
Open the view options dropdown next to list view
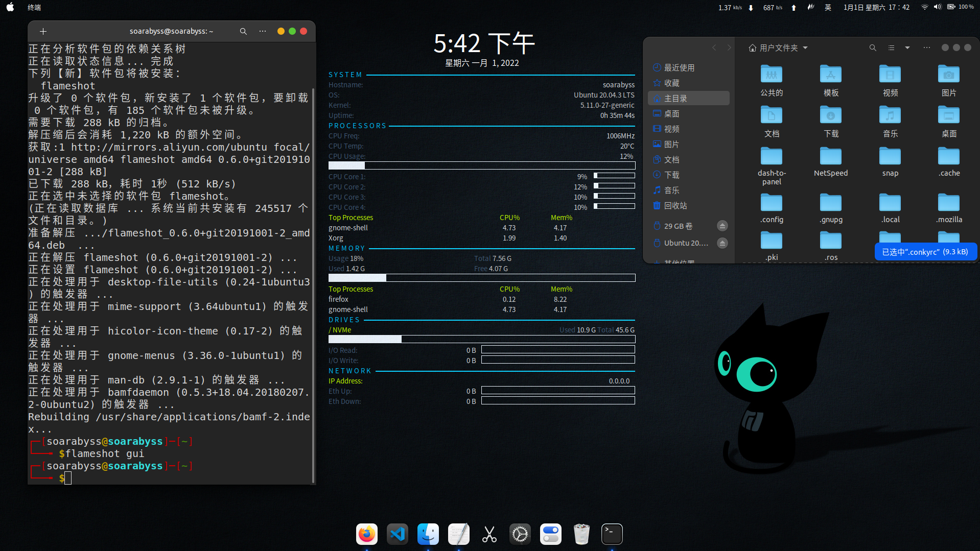coord(907,47)
